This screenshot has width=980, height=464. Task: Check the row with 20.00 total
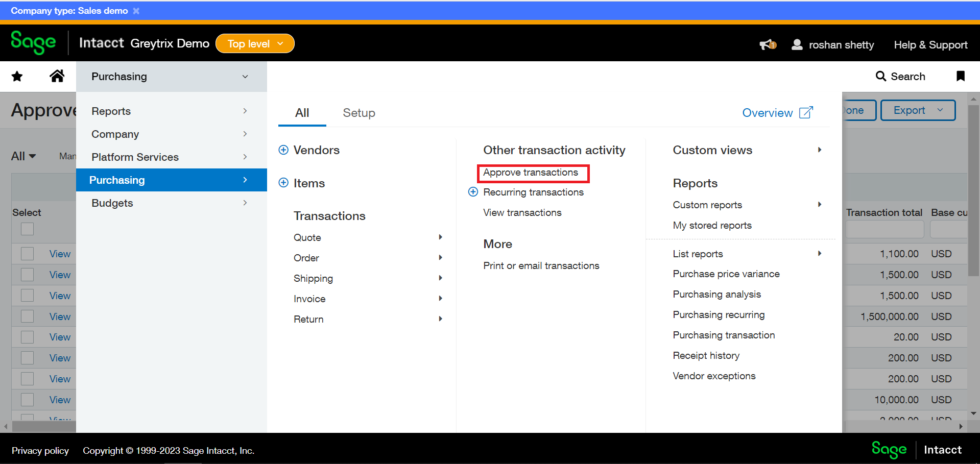(x=28, y=337)
